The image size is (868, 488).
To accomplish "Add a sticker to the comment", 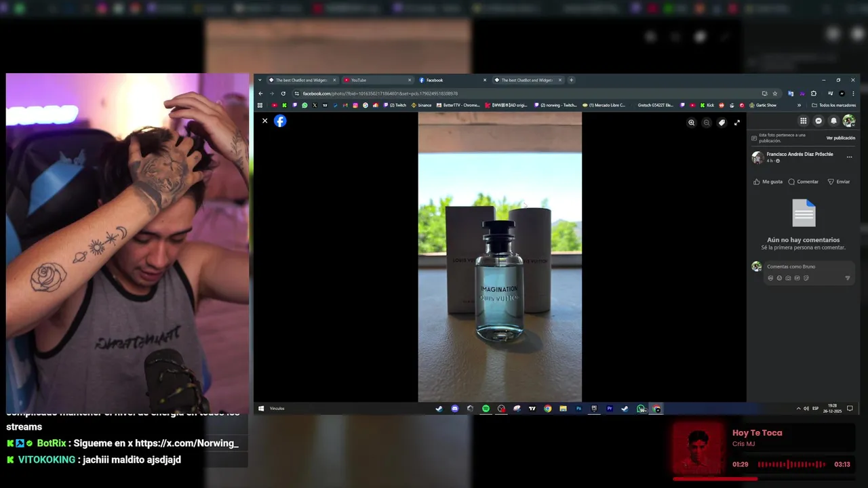I will [806, 278].
